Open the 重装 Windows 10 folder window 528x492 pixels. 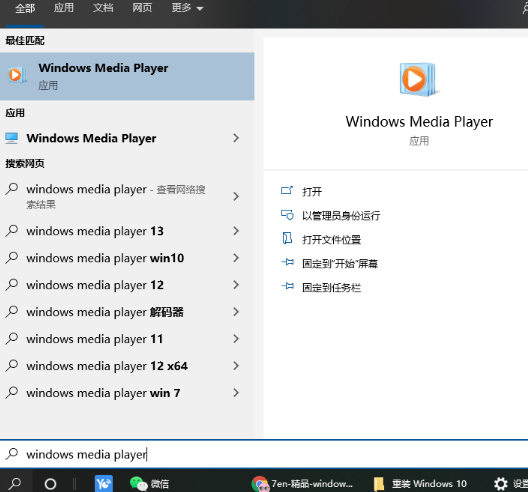pos(420,484)
